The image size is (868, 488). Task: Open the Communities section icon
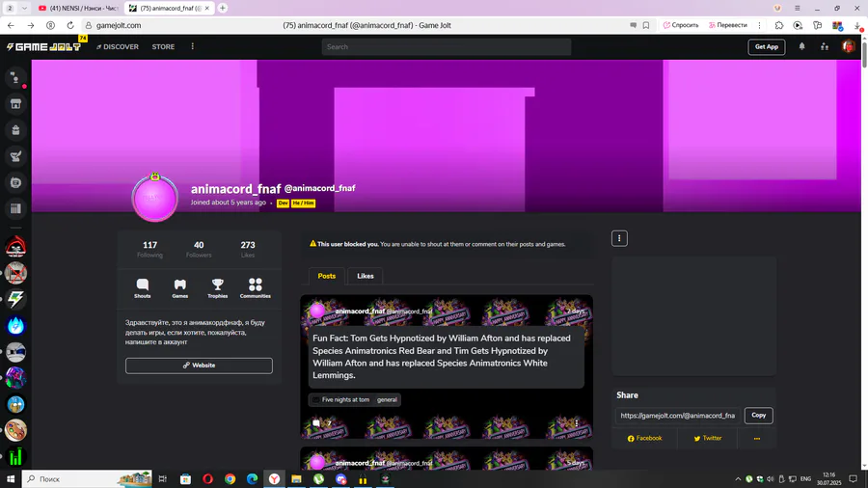256,288
